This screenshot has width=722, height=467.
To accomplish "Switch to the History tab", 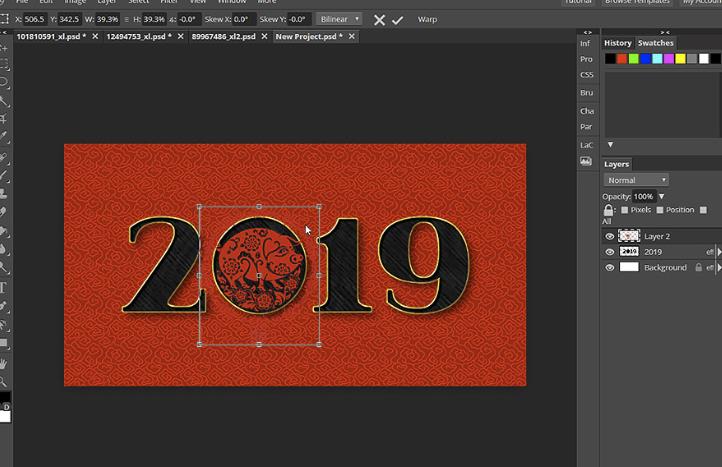I will tap(617, 43).
